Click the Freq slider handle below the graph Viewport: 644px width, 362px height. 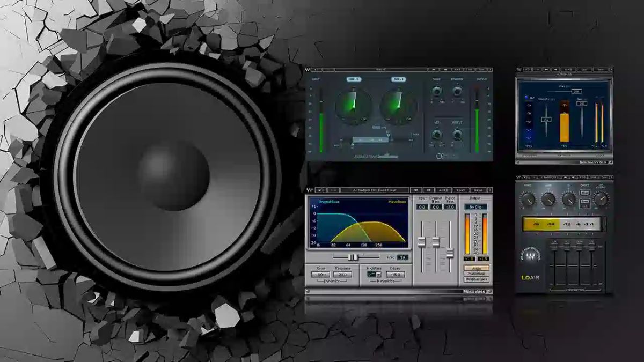coord(354,256)
